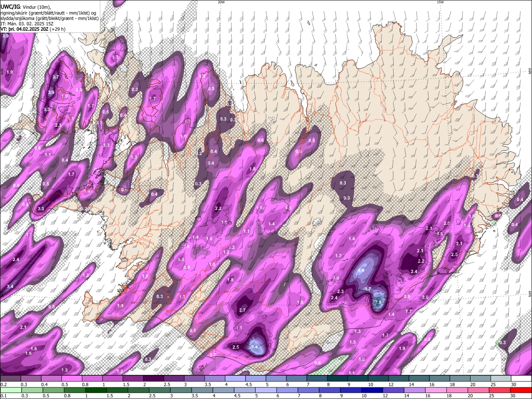Select the darkest green swatch in rain scale
The width and height of the screenshot is (532, 399).
coord(95,390)
